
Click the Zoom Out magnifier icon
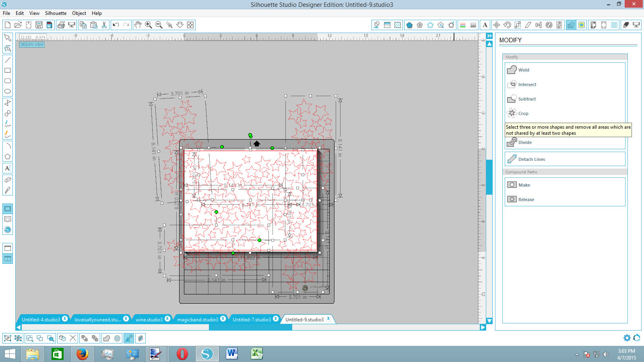coord(159,25)
